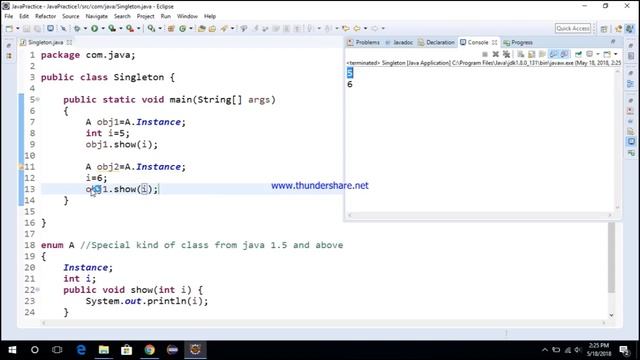
Task: Click the New Java Class icon
Action: [182, 29]
